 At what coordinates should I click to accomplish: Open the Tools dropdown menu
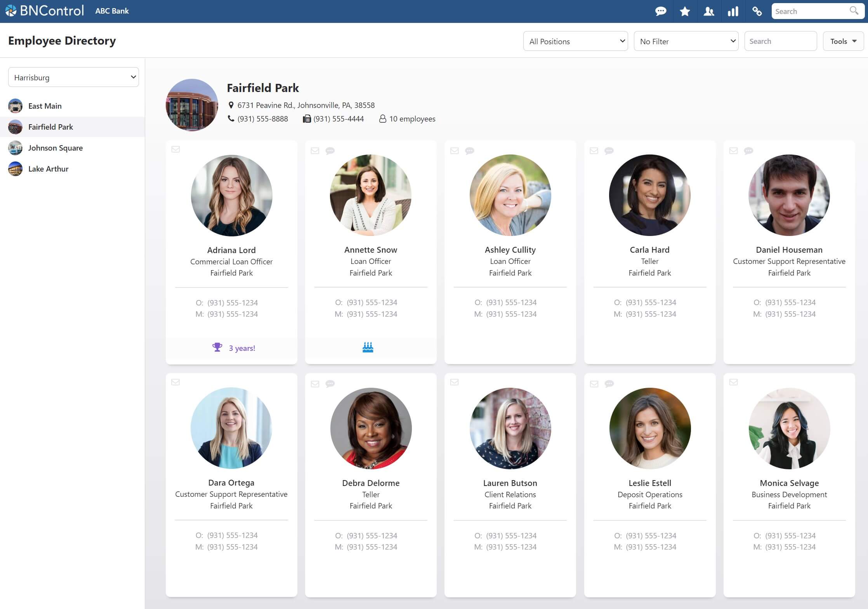(843, 41)
